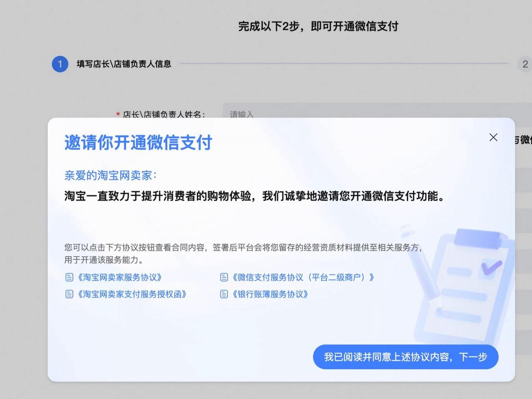The height and width of the screenshot is (399, 532).
Task: Click document icon beside 银行账簿服务协议
Action: click(x=224, y=294)
